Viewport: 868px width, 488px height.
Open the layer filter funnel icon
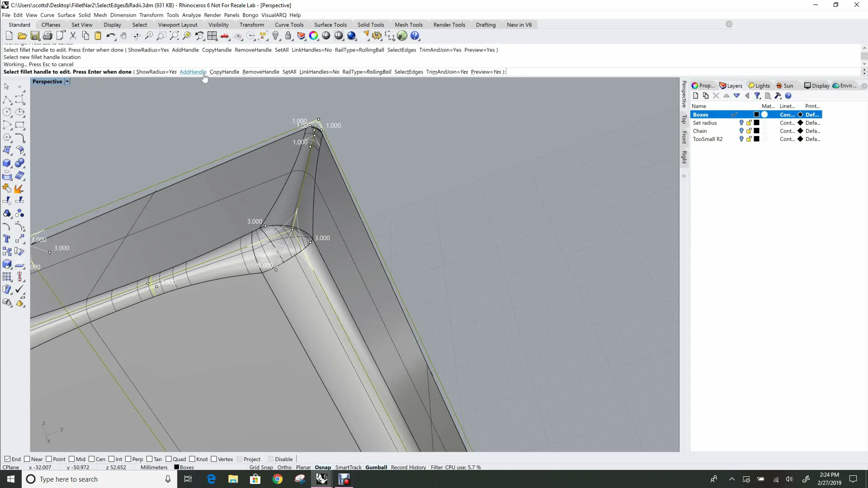click(x=758, y=95)
